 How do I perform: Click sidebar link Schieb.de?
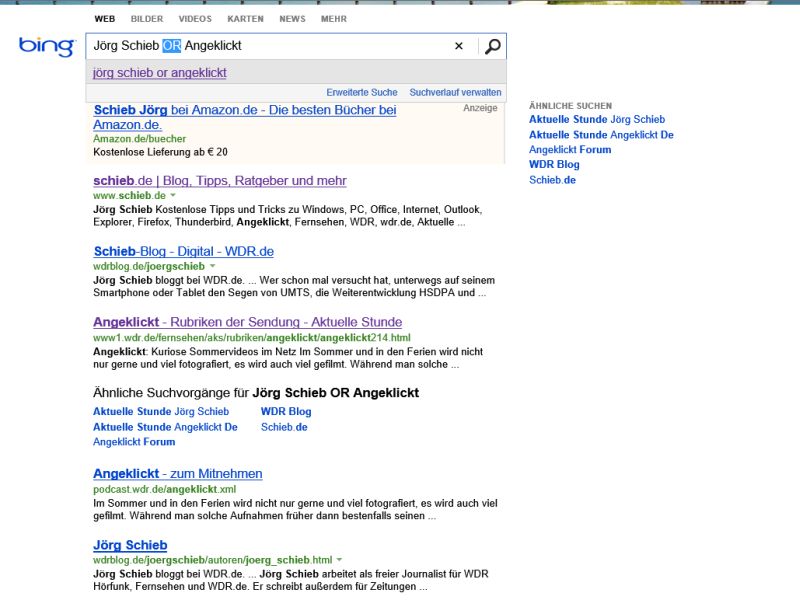pyautogui.click(x=552, y=180)
